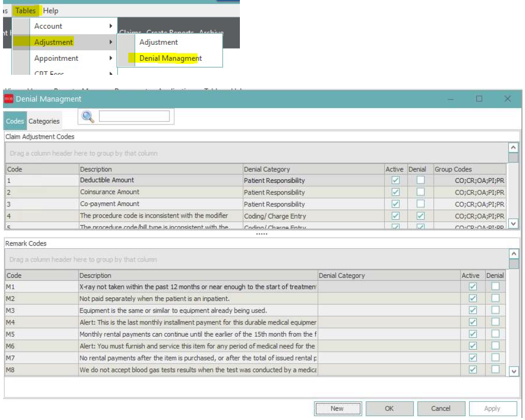Screen dimensions: 525x420
Task: Click the Cancel button
Action: click(x=441, y=408)
